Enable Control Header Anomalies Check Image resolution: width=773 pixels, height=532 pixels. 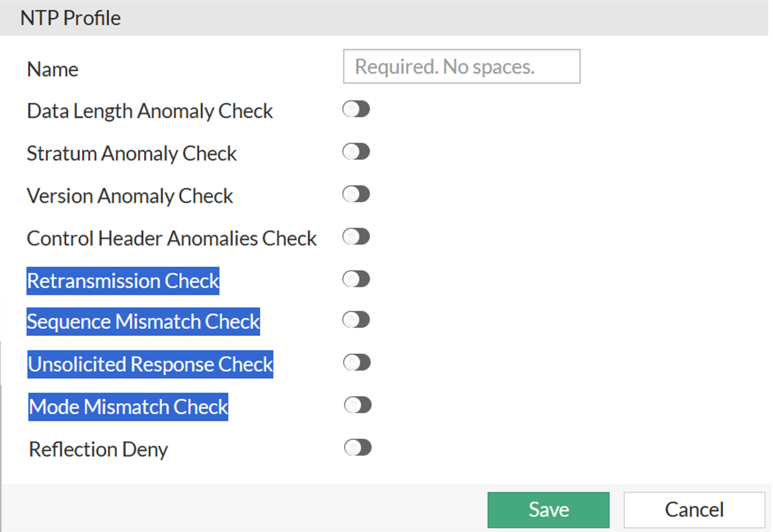[356, 237]
